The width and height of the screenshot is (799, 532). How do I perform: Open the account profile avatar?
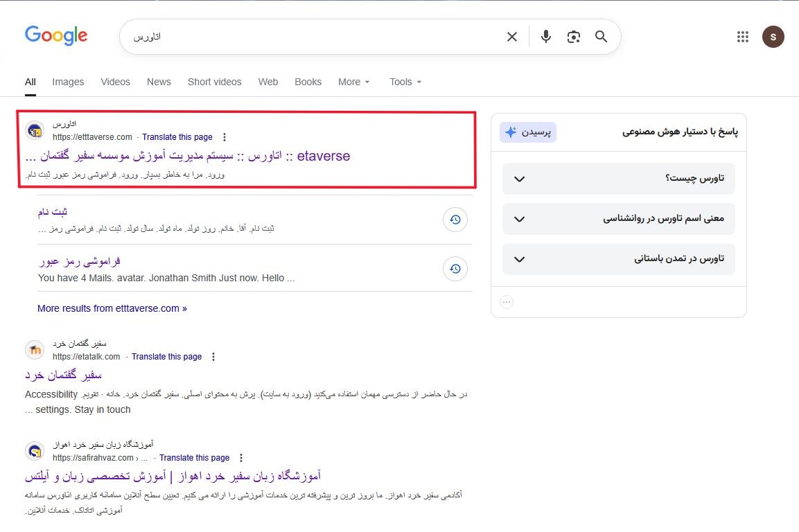[773, 37]
